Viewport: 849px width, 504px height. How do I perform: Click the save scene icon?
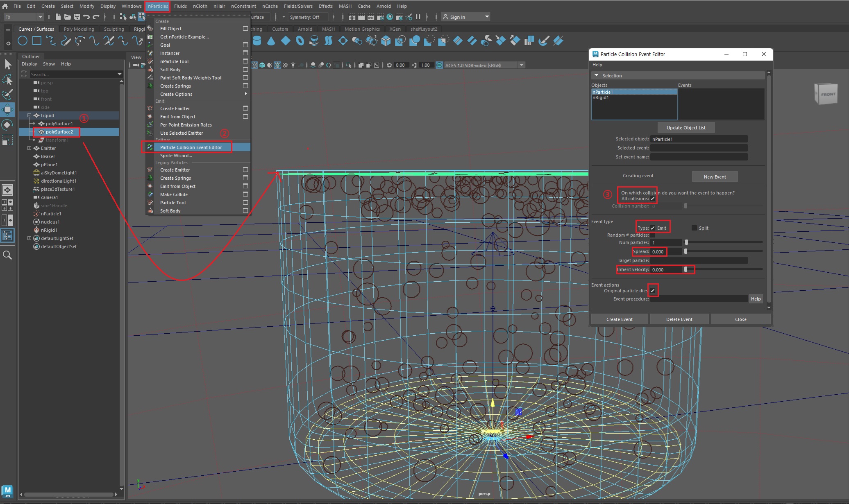(x=77, y=17)
